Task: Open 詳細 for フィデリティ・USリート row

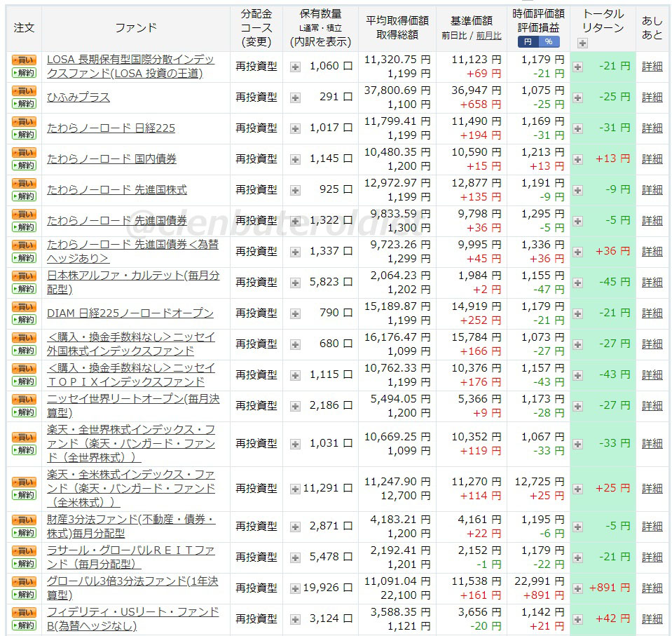Action: pyautogui.click(x=652, y=619)
